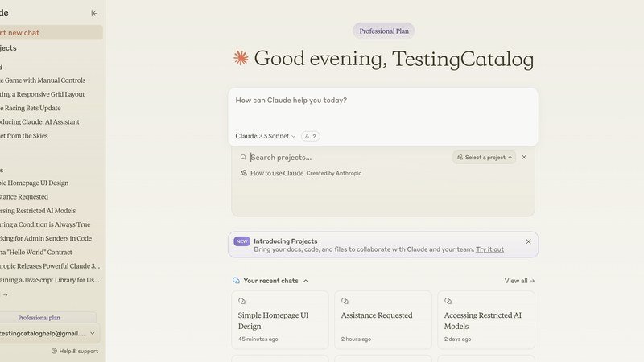The image size is (644, 362).
Task: Click the Professional plan label in the sidebar
Action: [x=39, y=318]
